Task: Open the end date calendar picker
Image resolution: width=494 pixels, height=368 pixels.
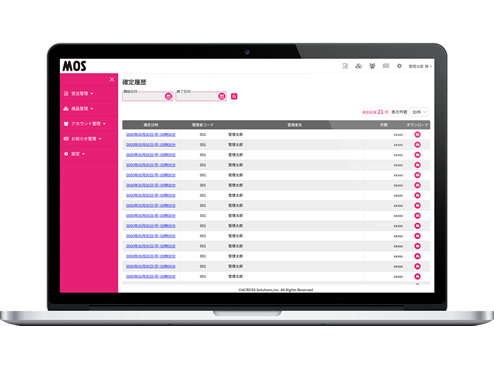Action: pos(222,96)
